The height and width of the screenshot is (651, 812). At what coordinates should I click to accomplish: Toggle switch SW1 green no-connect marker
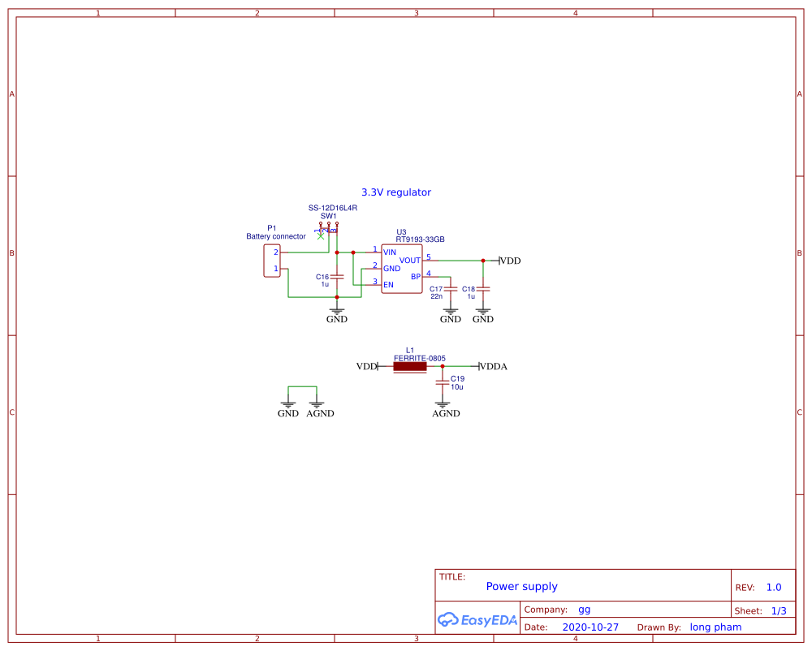[x=321, y=237]
